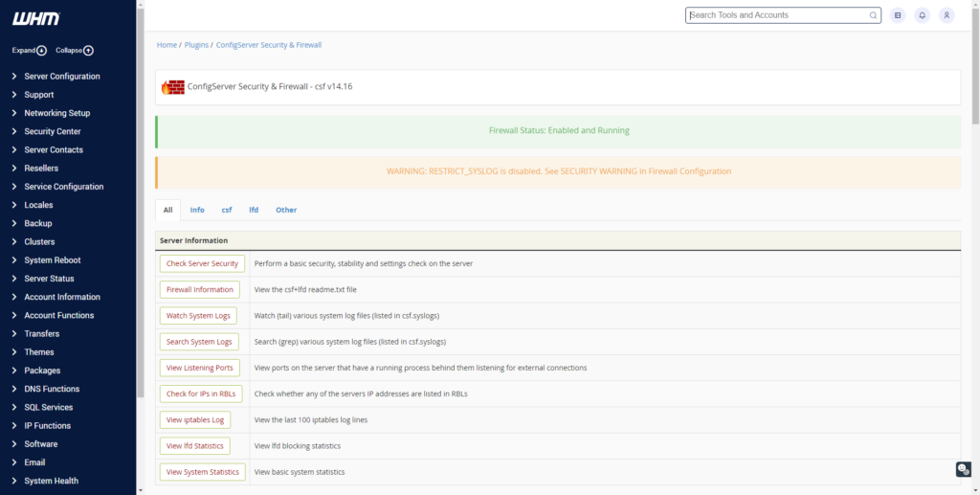Click the Firewall Status enabled banner

pos(558,131)
